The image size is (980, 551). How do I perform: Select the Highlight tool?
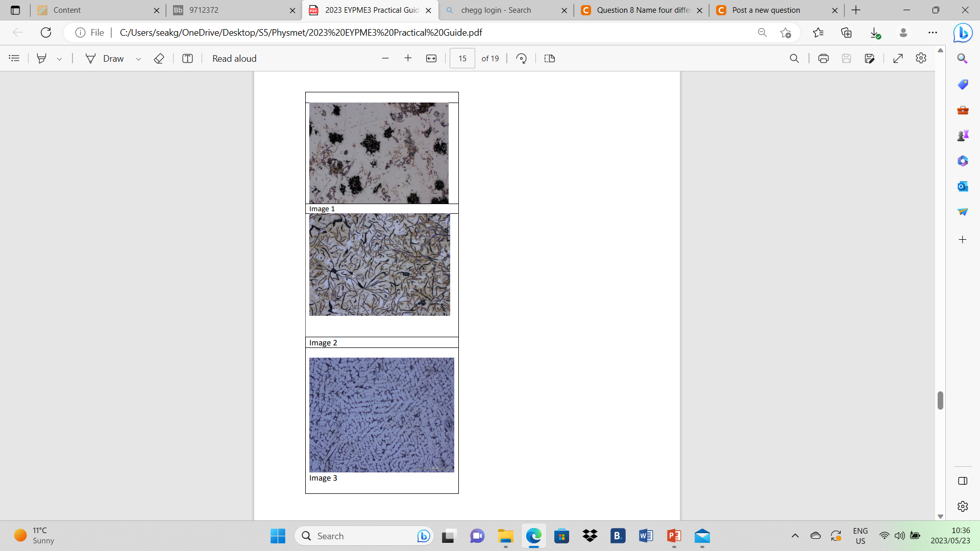click(42, 58)
